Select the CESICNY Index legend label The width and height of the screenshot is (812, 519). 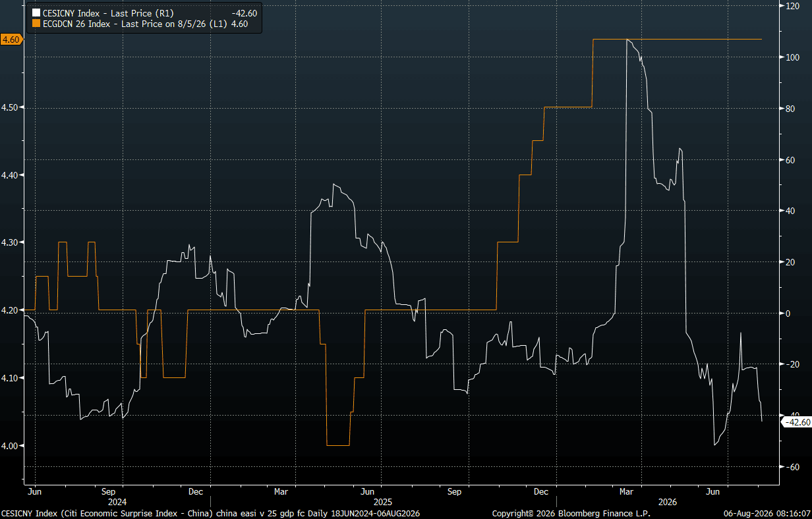click(x=108, y=13)
